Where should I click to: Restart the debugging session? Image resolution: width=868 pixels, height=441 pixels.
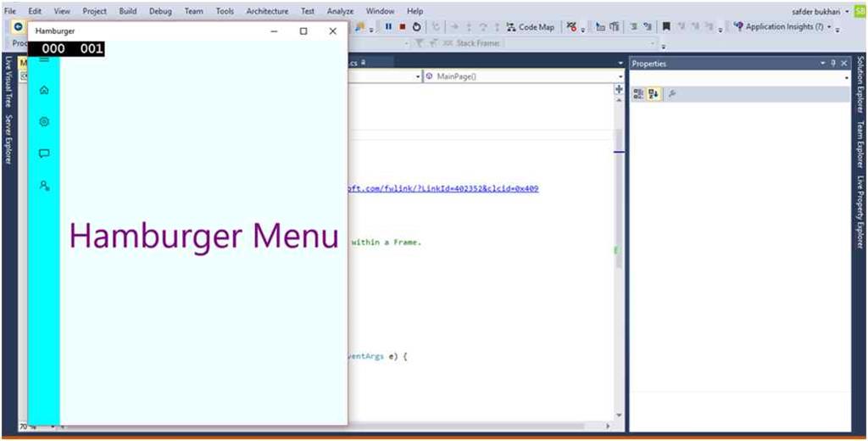click(416, 26)
